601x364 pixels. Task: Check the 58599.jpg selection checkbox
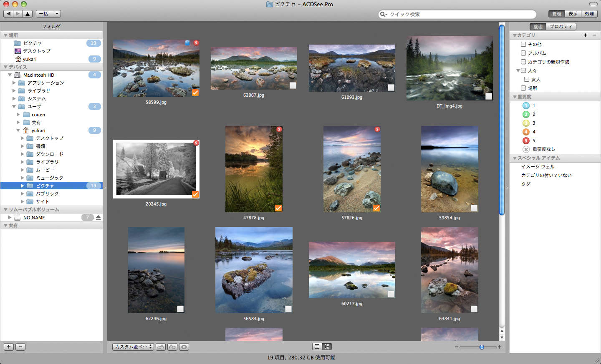[x=195, y=92]
